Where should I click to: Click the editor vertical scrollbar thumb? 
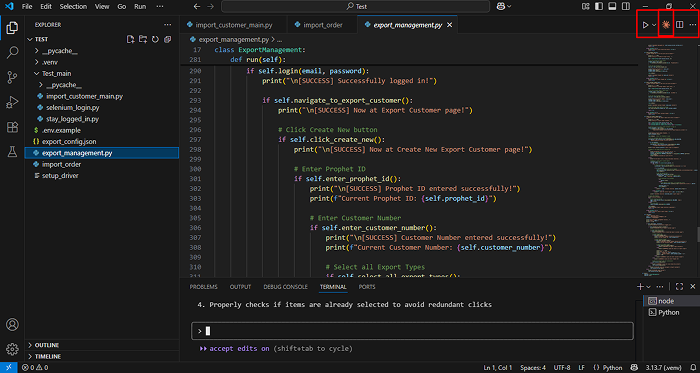pos(698,235)
